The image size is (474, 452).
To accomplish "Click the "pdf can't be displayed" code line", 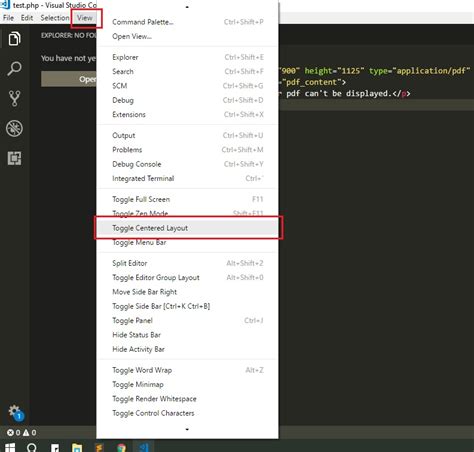I will pos(345,93).
